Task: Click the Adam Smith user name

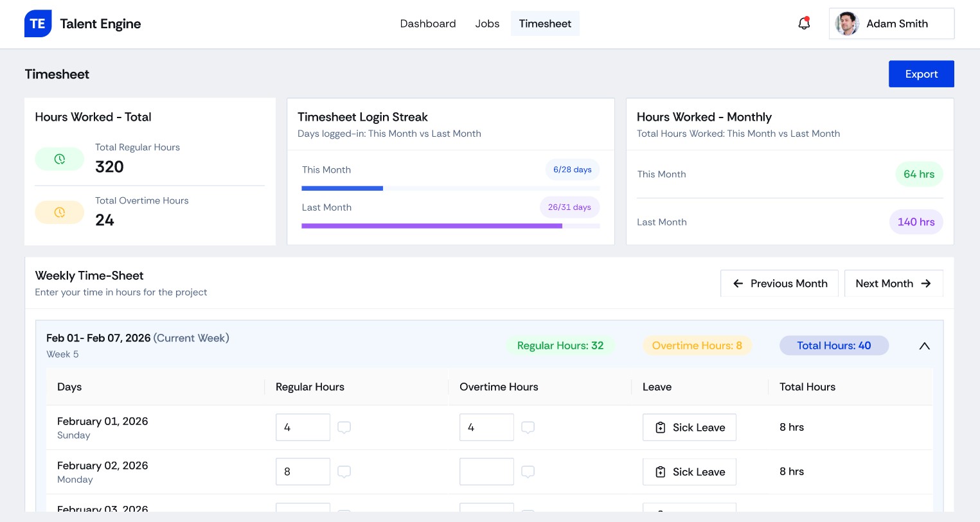Action: [897, 24]
